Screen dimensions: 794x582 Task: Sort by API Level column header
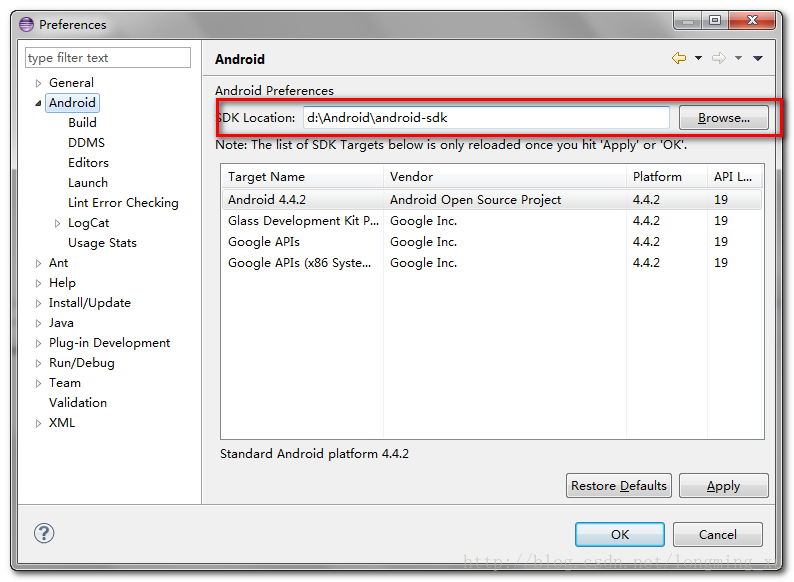pyautogui.click(x=735, y=177)
